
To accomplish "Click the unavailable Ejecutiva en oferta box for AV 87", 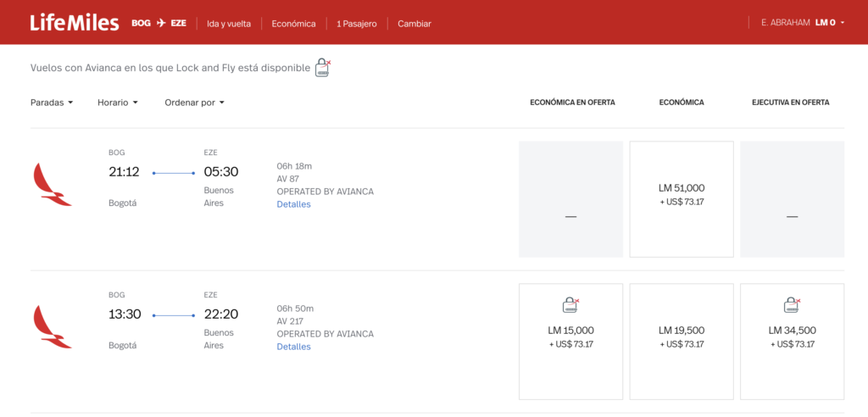I will click(x=793, y=199).
